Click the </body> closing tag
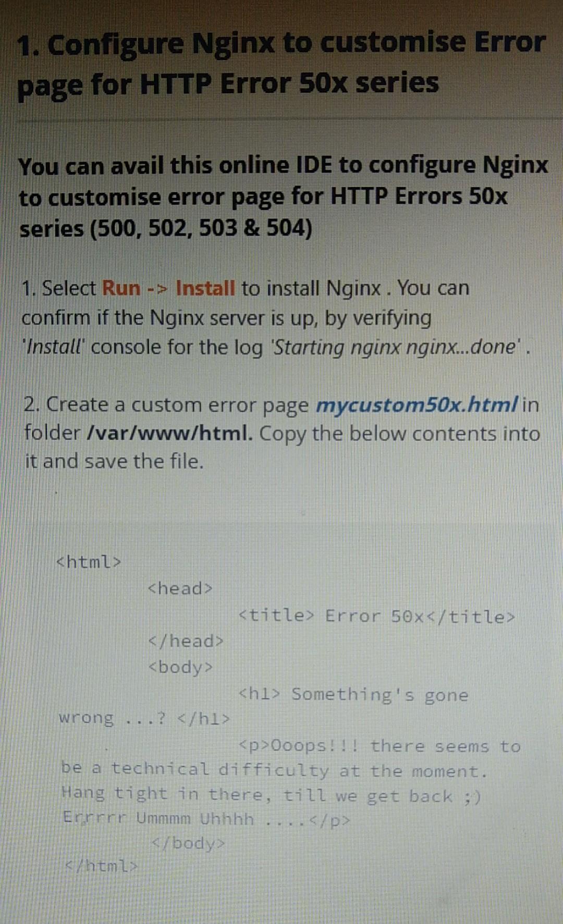 pos(189,843)
